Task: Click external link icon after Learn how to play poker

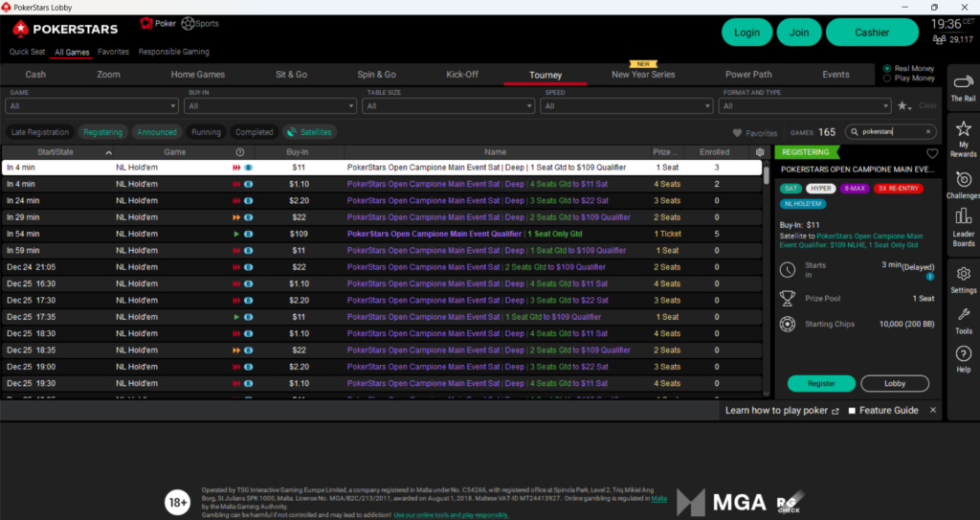Action: click(x=835, y=411)
